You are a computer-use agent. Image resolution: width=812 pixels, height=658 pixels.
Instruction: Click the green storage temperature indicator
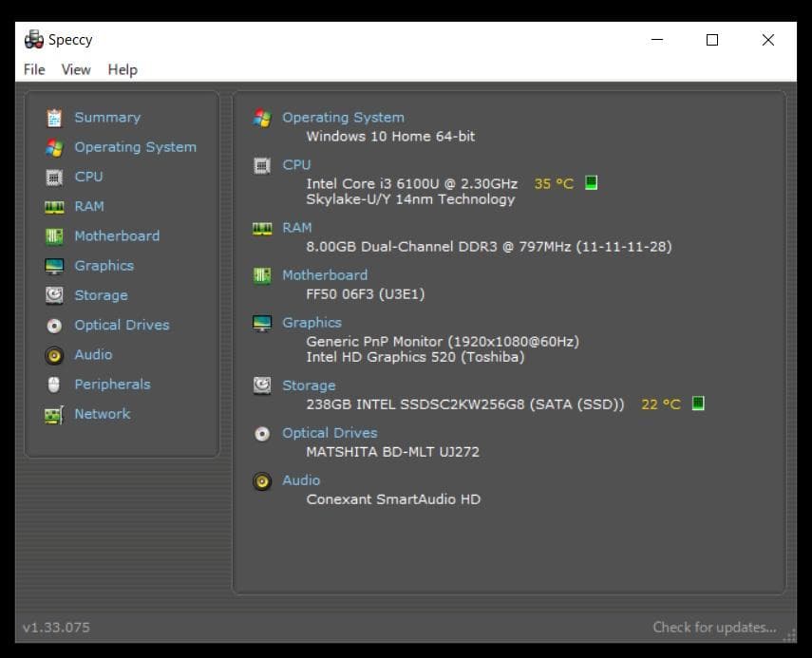coord(698,404)
